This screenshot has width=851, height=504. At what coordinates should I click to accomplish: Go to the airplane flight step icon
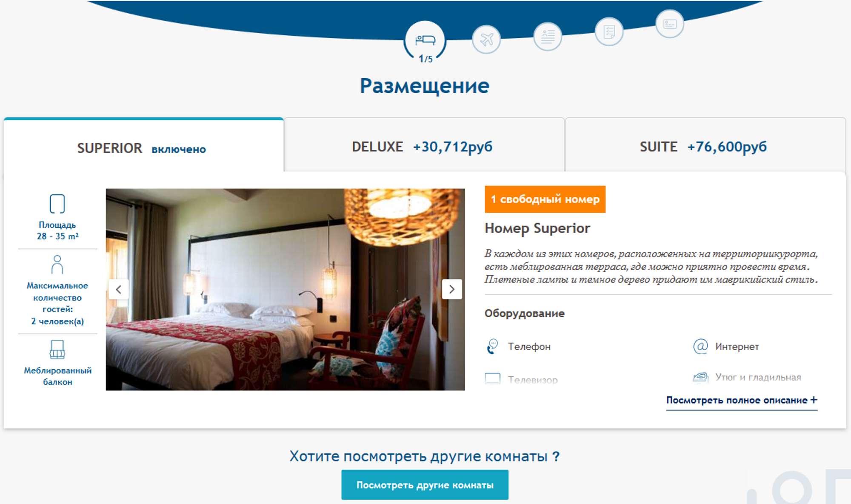click(x=486, y=40)
